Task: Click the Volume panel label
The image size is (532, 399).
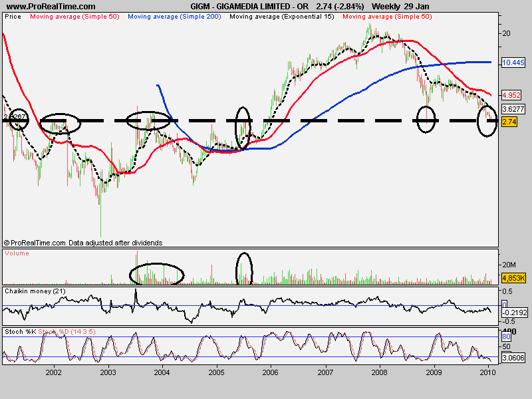Action: tap(17, 253)
